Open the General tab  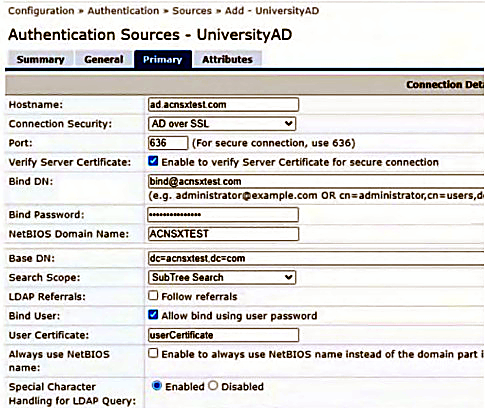(104, 59)
